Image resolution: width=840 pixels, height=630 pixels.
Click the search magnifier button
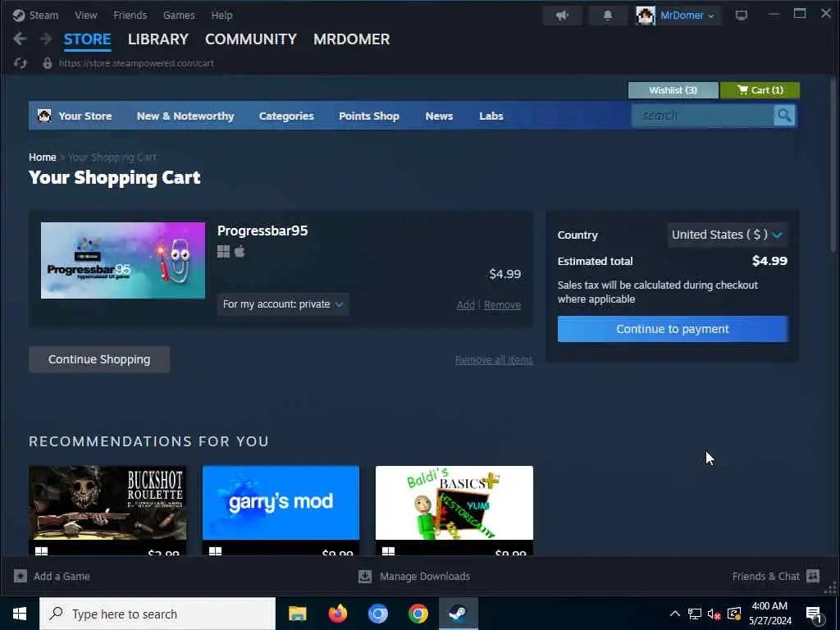point(784,115)
